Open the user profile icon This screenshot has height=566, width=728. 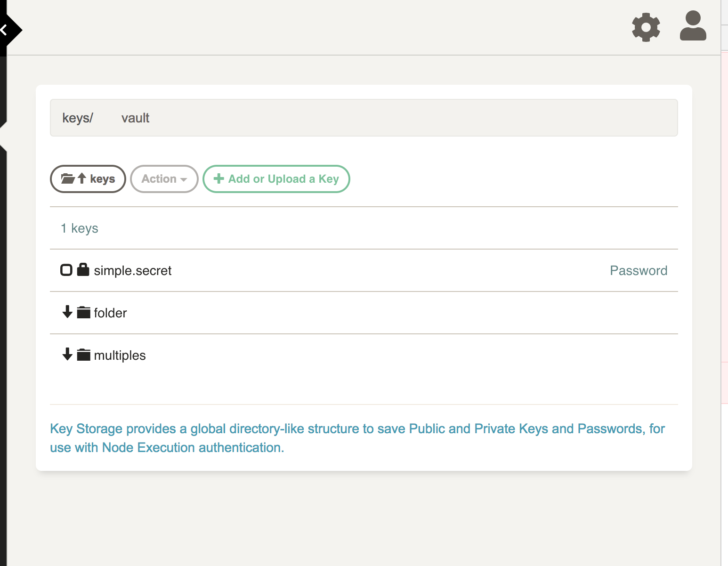(x=692, y=26)
